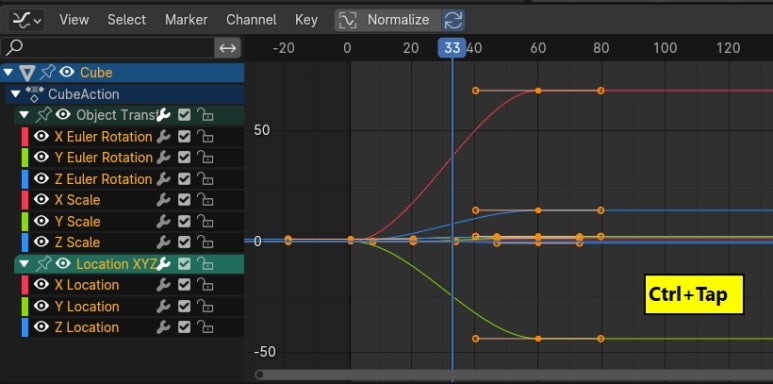Click the wrench icon for Z Scale
The image size is (773, 384).
coord(163,243)
